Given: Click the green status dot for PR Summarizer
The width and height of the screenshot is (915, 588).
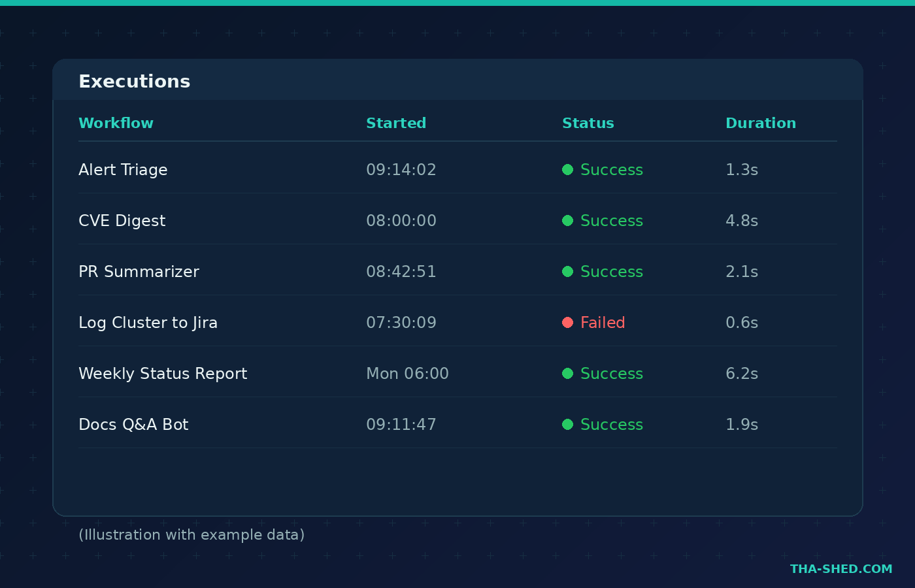Looking at the screenshot, I should [x=568, y=272].
